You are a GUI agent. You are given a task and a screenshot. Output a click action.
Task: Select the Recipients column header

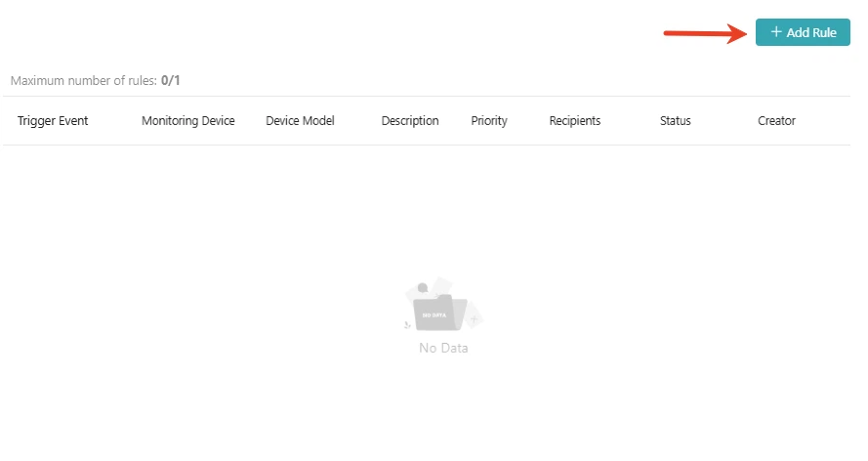pos(574,121)
